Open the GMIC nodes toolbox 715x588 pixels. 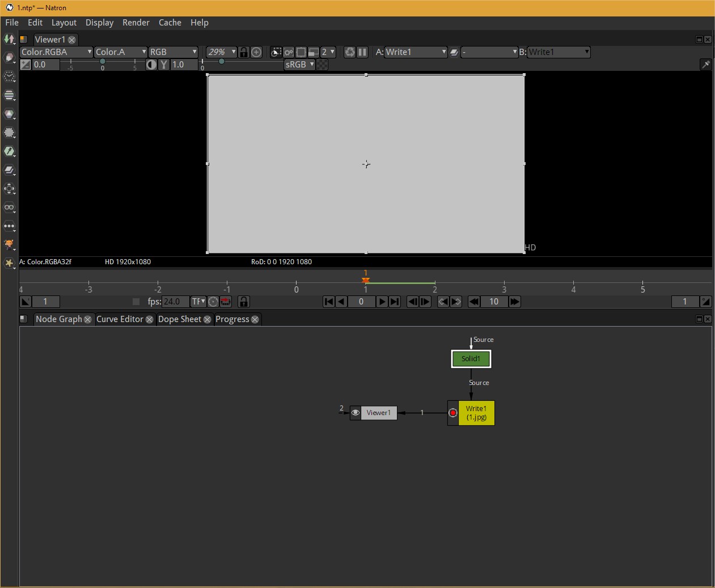tap(9, 244)
